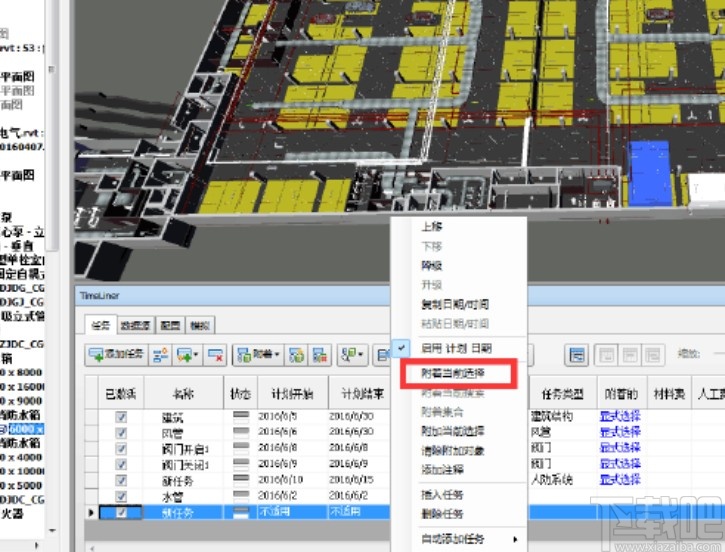The height and width of the screenshot is (552, 725).
Task: Toggle the active checkbox in the 2016/6/10 row
Action: pyautogui.click(x=121, y=480)
